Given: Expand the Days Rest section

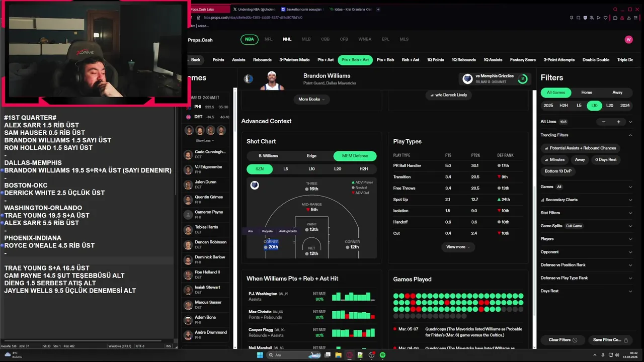Looking at the screenshot, I should tap(586, 291).
